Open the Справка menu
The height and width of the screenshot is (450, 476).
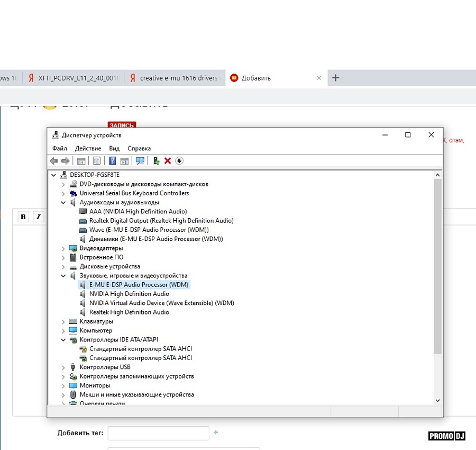tap(139, 148)
